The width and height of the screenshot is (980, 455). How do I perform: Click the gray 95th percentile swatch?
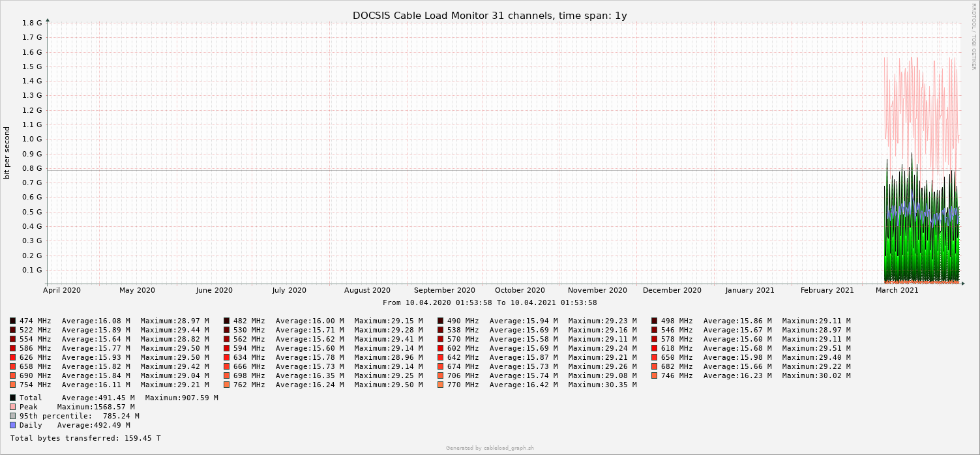13,416
